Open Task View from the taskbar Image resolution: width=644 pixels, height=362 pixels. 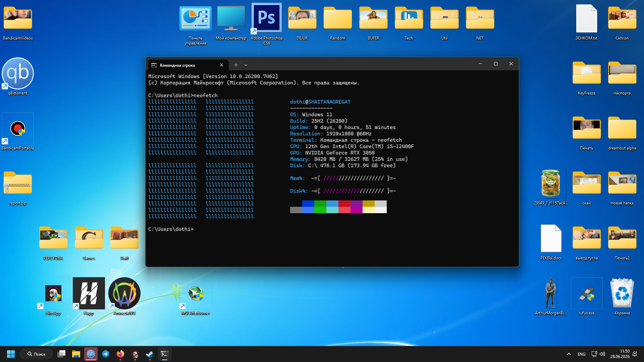61,354
